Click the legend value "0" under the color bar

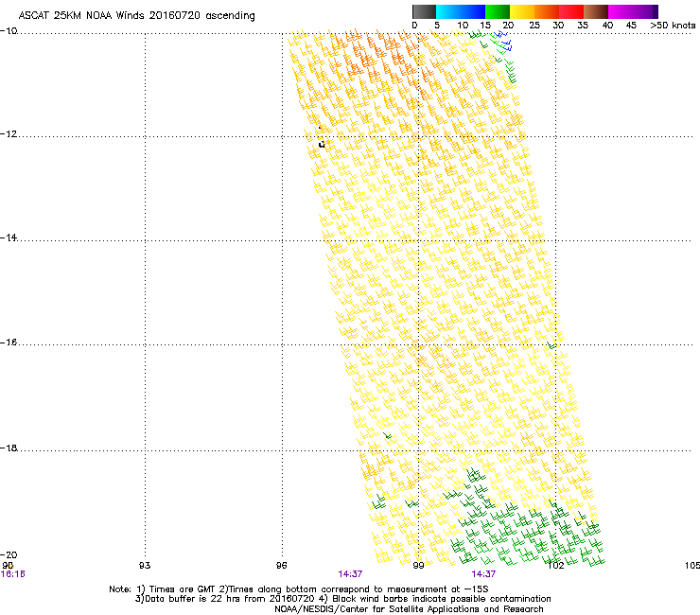tap(414, 26)
